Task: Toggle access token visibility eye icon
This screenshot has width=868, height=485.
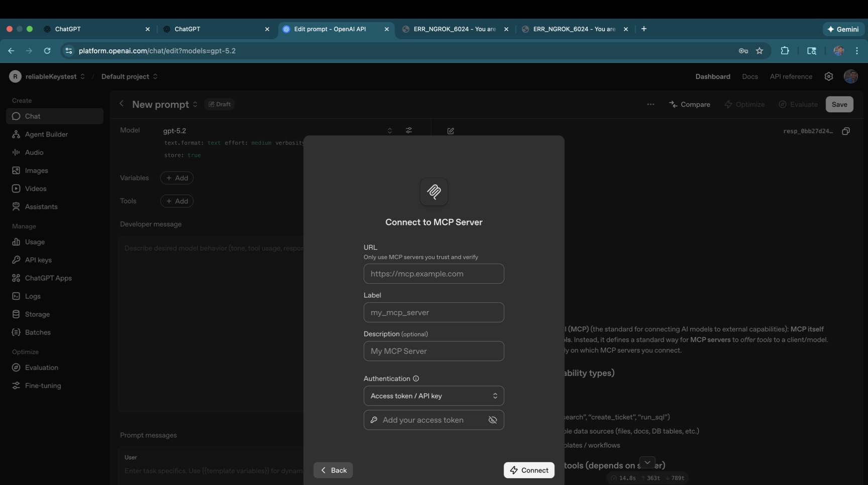Action: tap(493, 420)
